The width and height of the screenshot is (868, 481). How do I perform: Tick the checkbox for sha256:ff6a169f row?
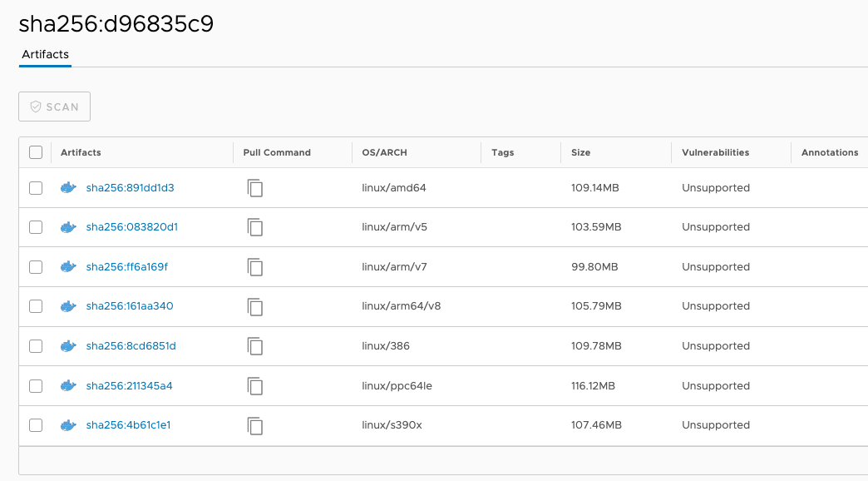point(36,267)
